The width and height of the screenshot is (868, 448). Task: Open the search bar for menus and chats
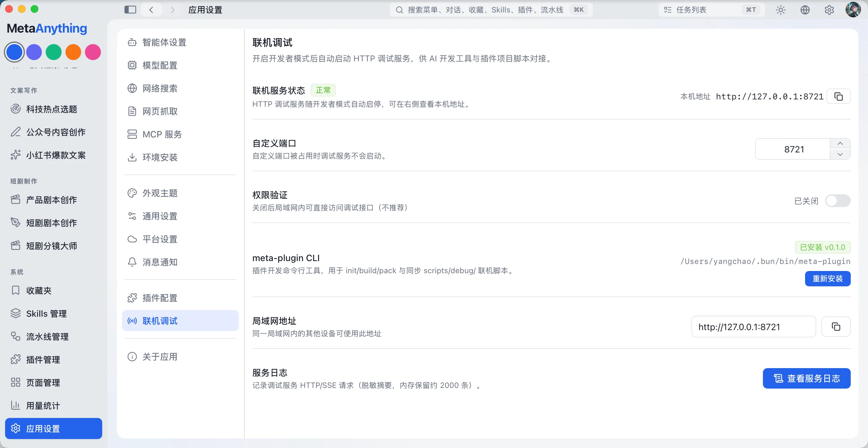coord(491,10)
